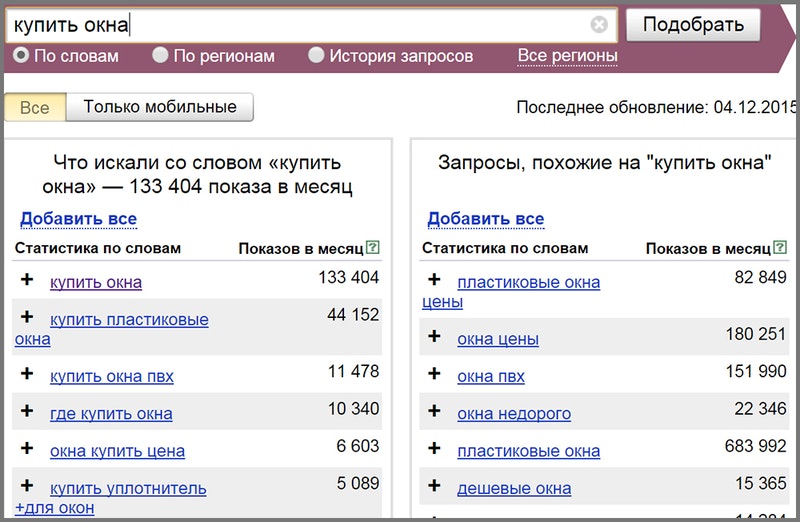Open the «Все регионы» region selector
The width and height of the screenshot is (800, 522).
tap(567, 56)
